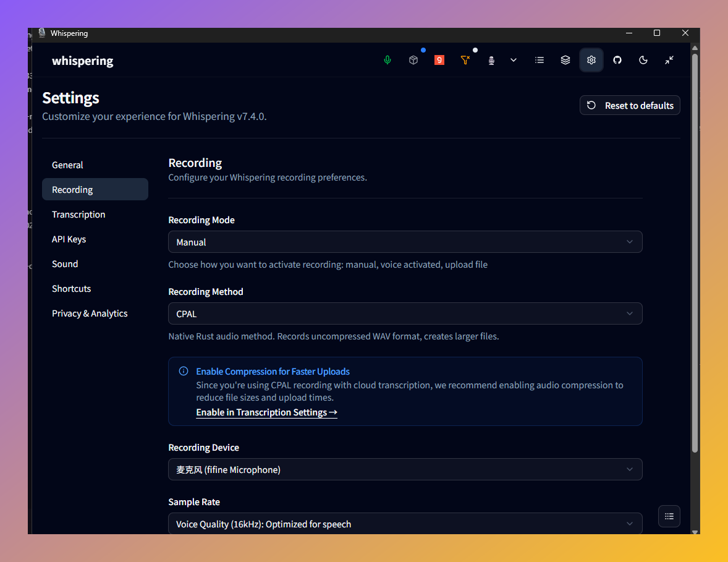Click the Recording Device label

click(x=204, y=448)
